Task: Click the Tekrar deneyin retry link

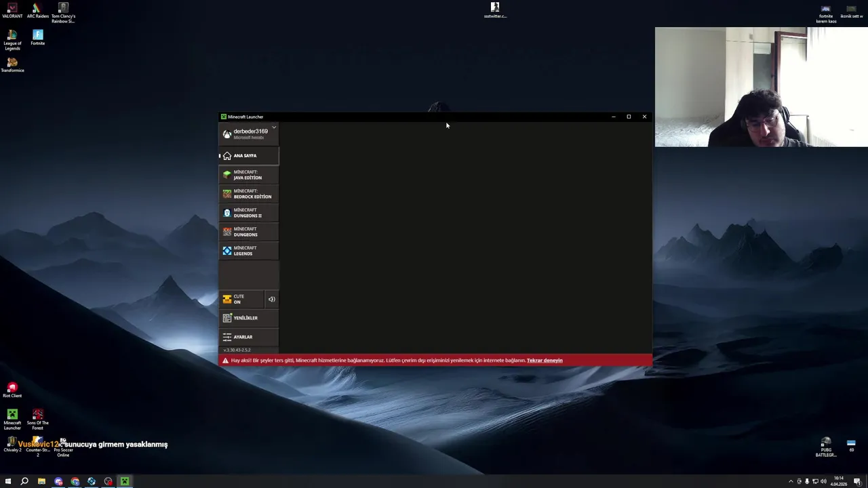Action: click(545, 361)
